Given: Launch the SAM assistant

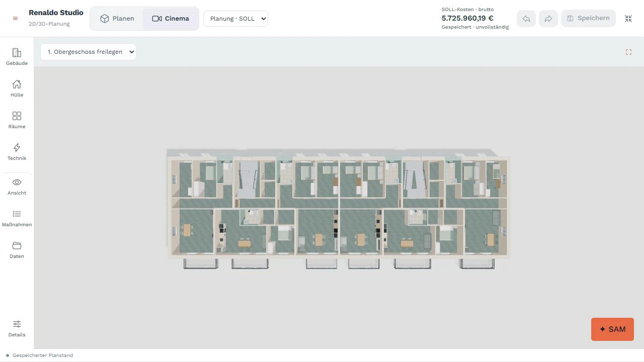Looking at the screenshot, I should coord(612,329).
